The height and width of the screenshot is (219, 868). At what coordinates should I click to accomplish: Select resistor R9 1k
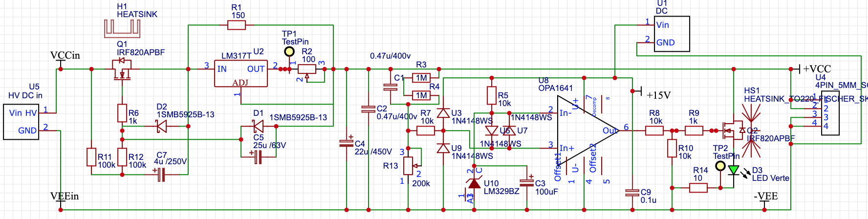point(694,131)
